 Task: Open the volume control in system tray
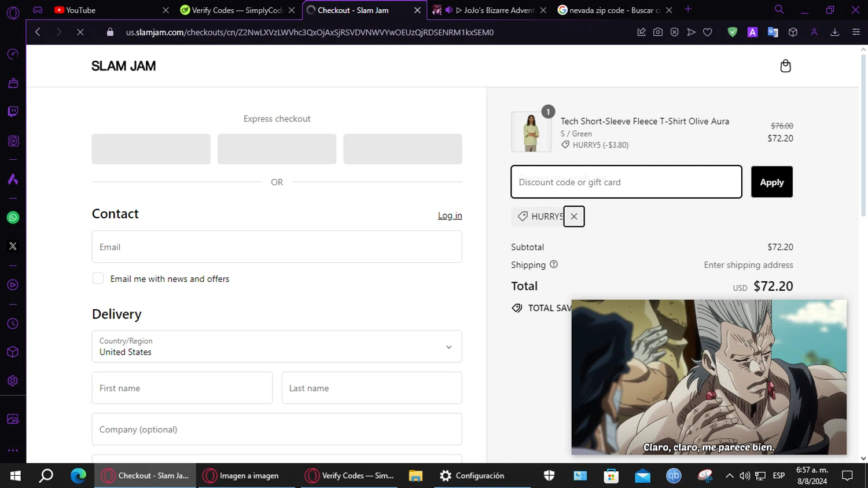click(x=745, y=476)
